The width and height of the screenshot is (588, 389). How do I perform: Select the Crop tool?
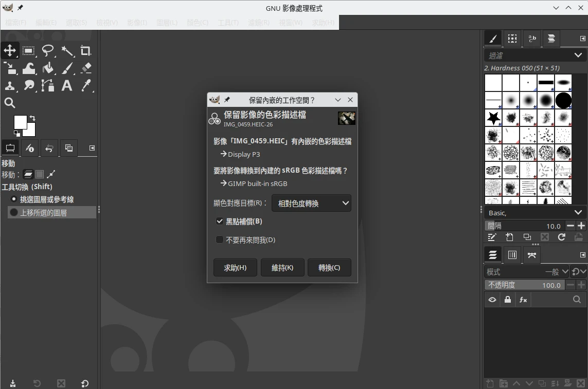click(85, 50)
